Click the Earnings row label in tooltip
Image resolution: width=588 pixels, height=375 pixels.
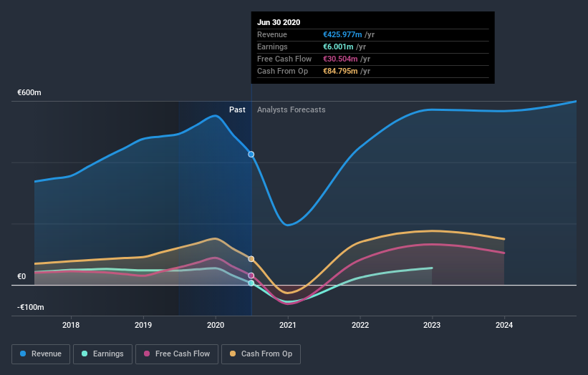(273, 47)
